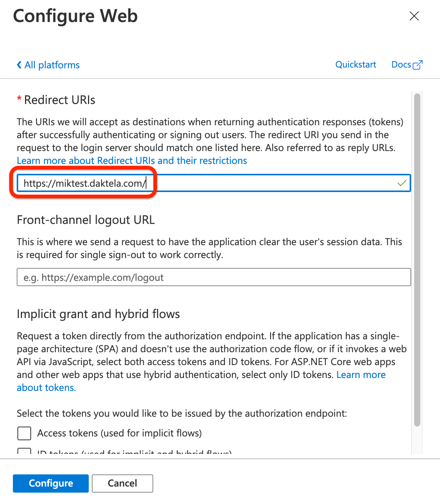440x504 pixels.
Task: Click the Redirect URI input containing miktest.daktela.com
Action: coord(212,183)
